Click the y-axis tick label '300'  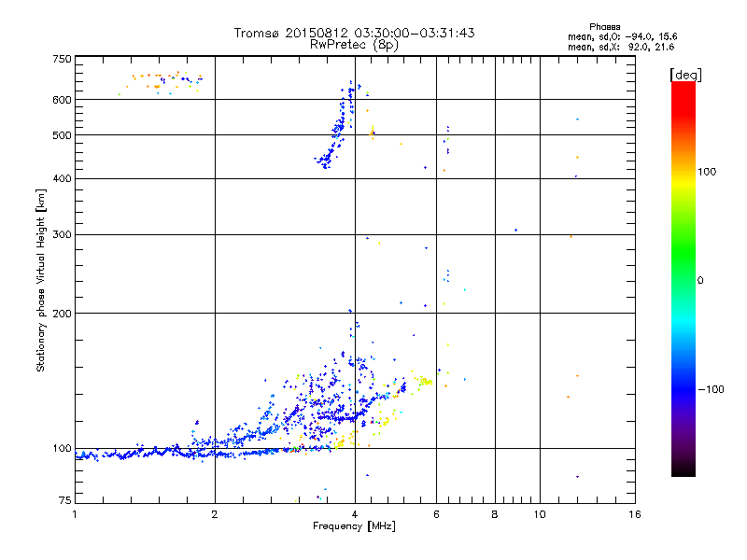click(x=63, y=234)
